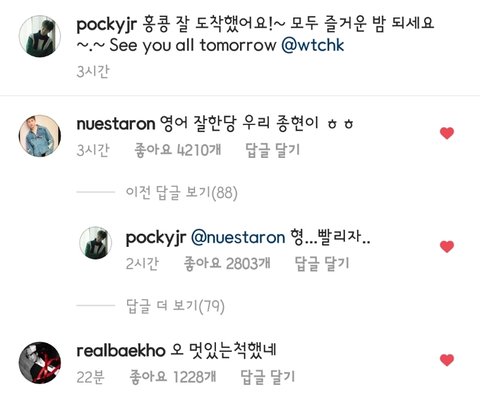Open the @nuestaron mention in reply
Viewport: 480px width, 400px height.
[238, 237]
